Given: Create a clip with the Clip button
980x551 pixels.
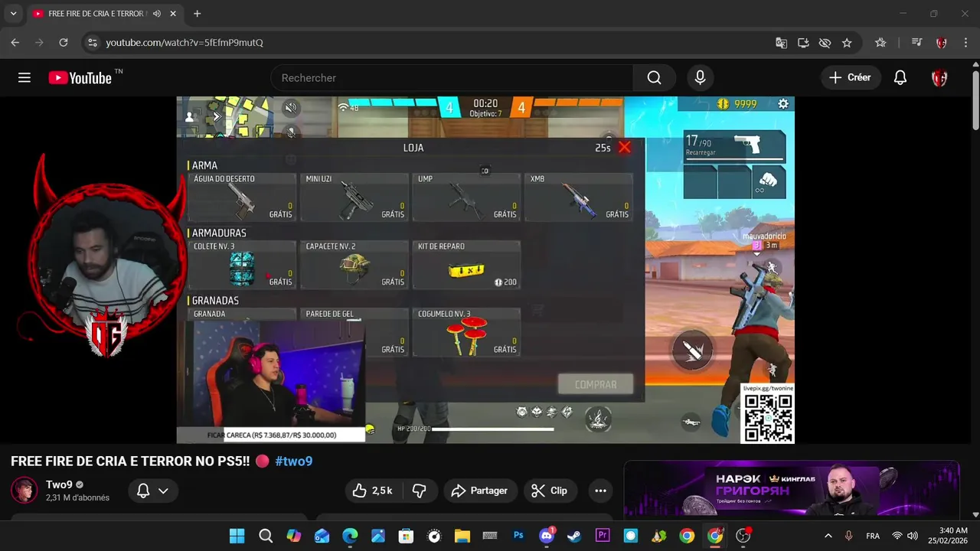Looking at the screenshot, I should click(x=550, y=491).
